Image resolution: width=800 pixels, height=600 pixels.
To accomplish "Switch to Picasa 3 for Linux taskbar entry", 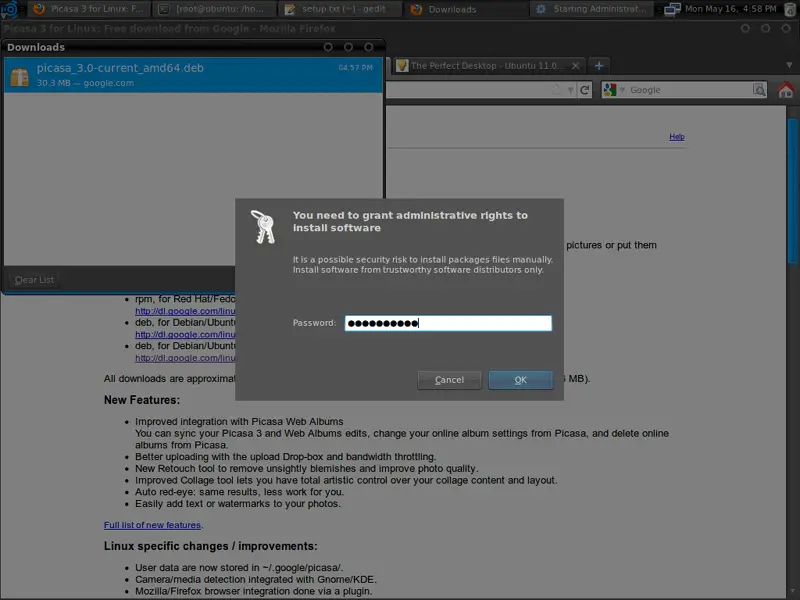I will 88,9.
